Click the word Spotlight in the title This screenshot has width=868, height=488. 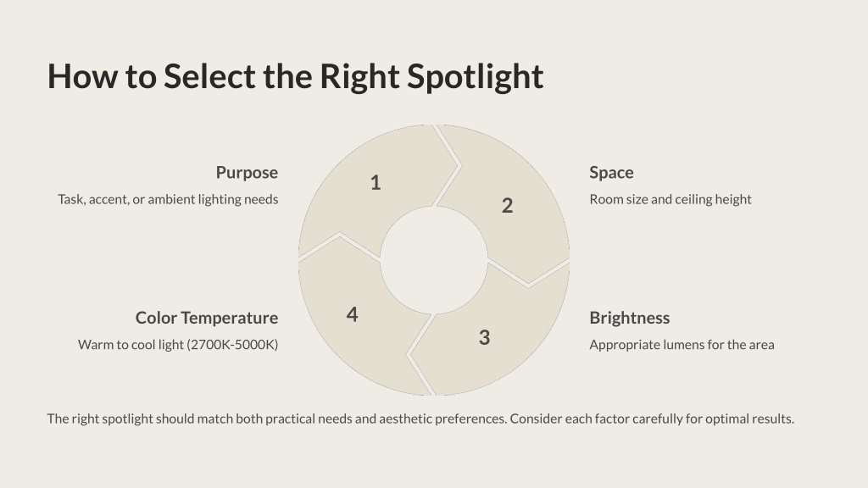click(476, 76)
